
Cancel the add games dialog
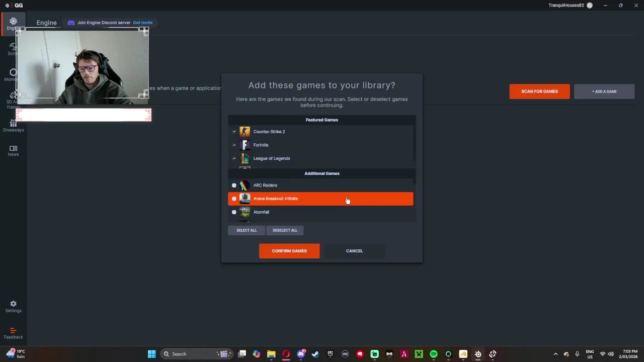pos(354,251)
